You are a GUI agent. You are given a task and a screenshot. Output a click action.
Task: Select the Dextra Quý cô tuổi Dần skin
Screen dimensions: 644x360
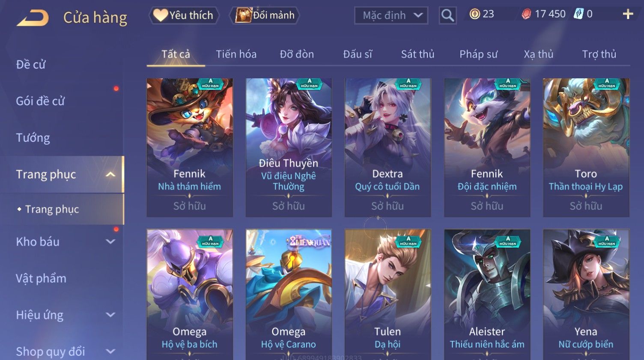click(388, 147)
